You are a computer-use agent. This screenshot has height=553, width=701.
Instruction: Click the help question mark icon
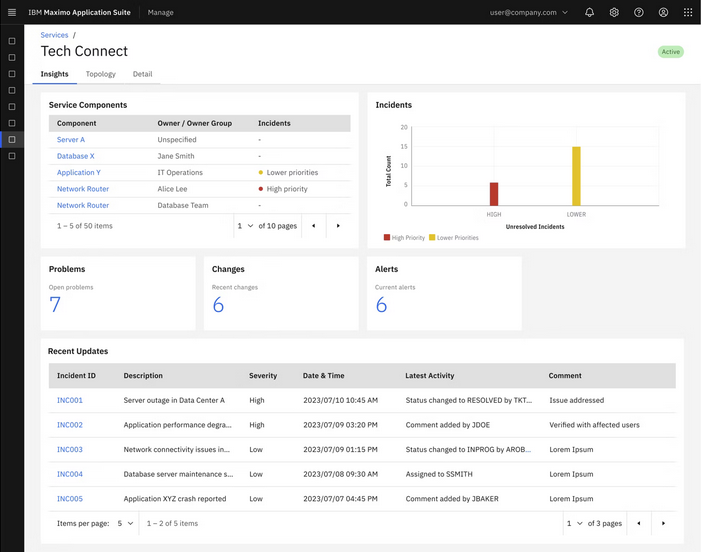tap(639, 12)
